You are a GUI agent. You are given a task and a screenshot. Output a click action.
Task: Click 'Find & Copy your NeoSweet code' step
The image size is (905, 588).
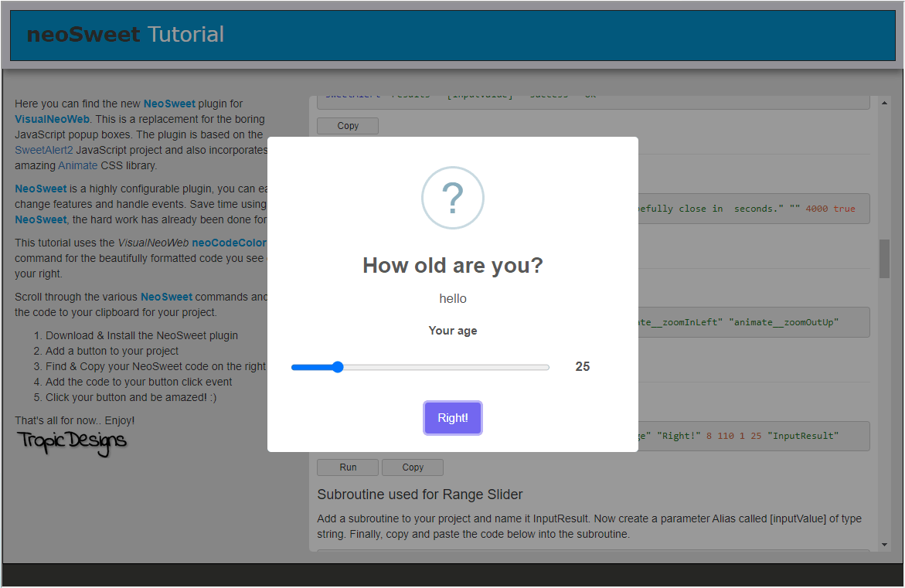pos(155,366)
